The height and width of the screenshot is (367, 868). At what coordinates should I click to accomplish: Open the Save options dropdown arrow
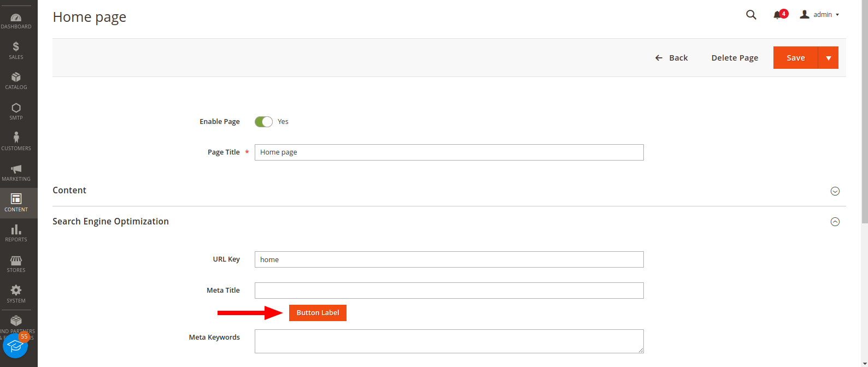[x=829, y=58]
